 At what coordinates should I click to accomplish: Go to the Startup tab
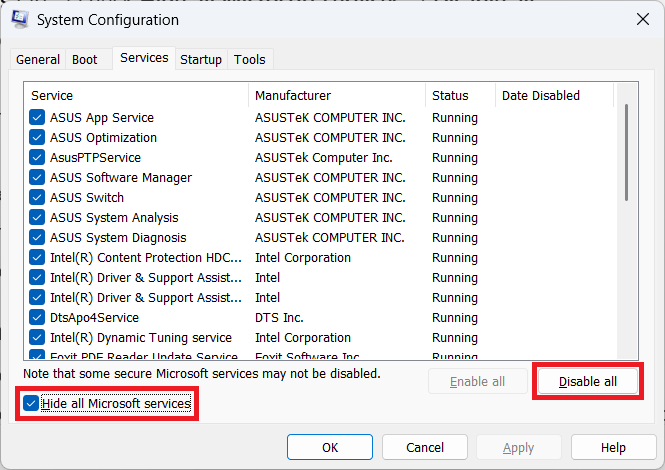(201, 60)
